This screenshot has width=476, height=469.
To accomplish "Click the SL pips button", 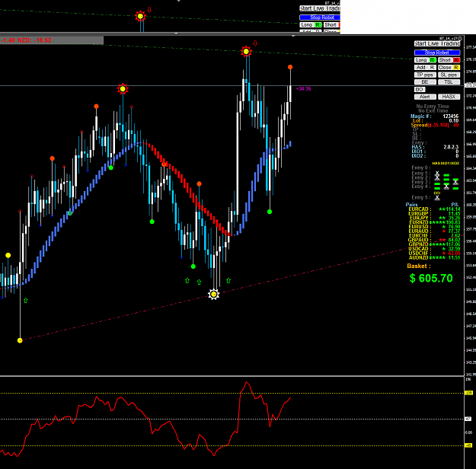I will (449, 75).
